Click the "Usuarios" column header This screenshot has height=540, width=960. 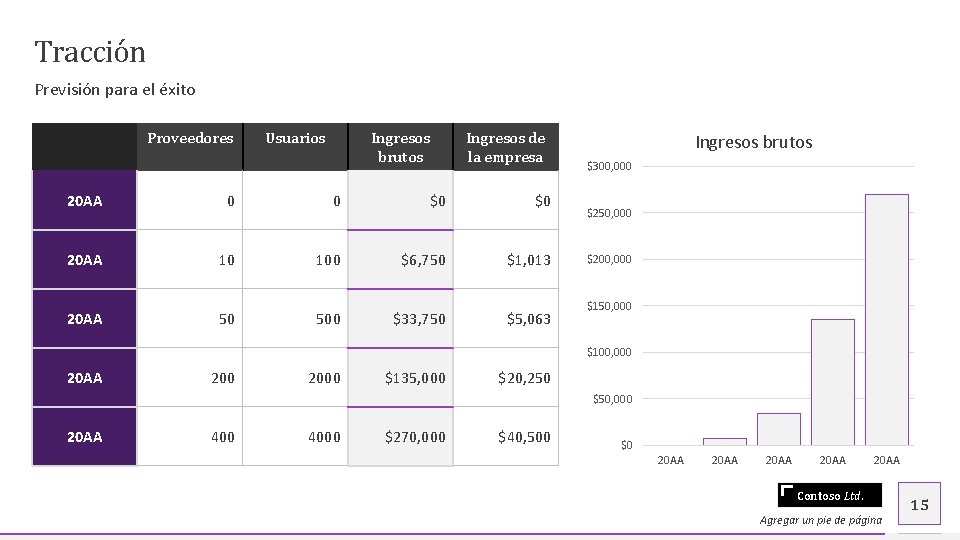[x=295, y=138]
